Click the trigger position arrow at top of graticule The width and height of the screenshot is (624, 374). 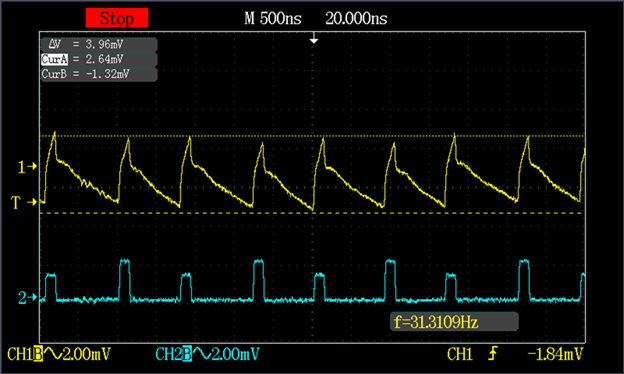coord(314,38)
